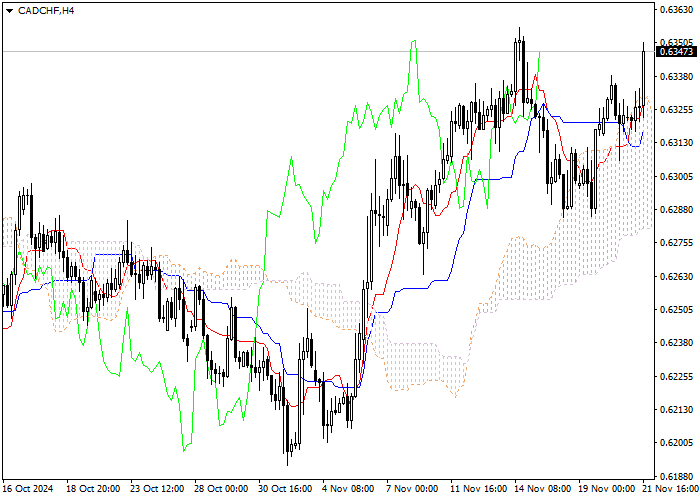Select the 0.62380 price scale label

tap(676, 343)
